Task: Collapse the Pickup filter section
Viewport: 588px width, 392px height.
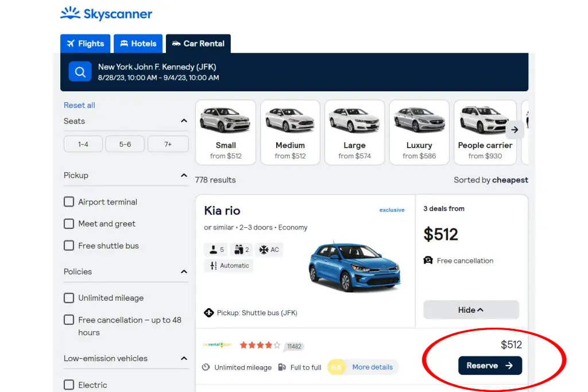Action: tap(184, 176)
